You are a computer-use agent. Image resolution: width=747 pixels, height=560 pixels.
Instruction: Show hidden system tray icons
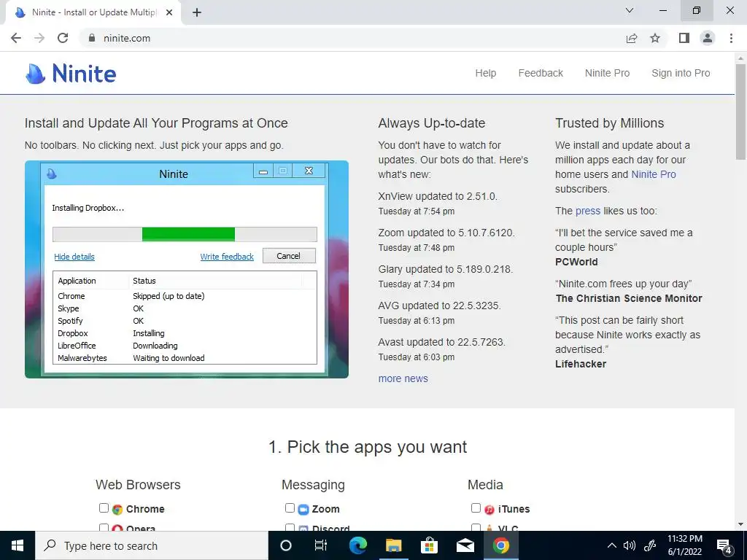click(x=612, y=545)
